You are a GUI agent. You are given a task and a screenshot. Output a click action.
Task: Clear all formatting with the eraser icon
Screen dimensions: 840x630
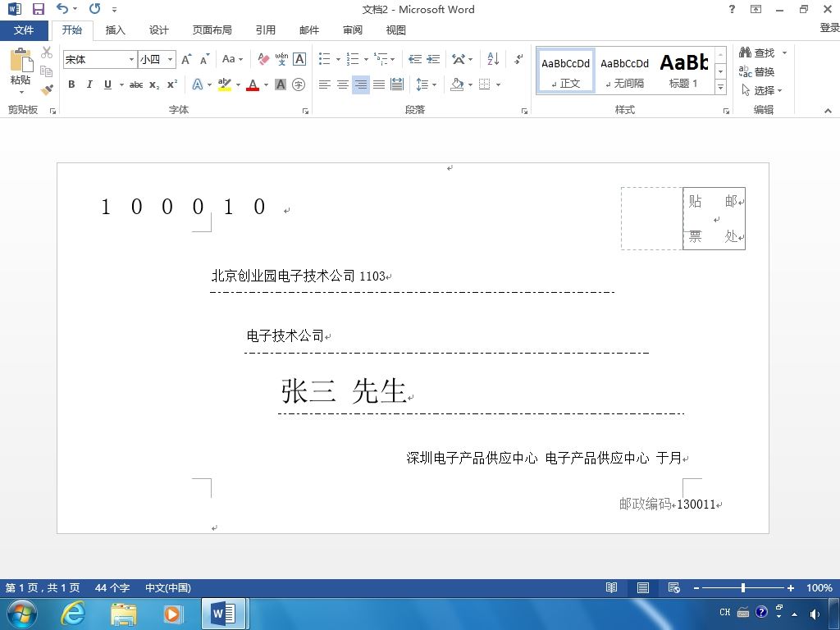[263, 59]
